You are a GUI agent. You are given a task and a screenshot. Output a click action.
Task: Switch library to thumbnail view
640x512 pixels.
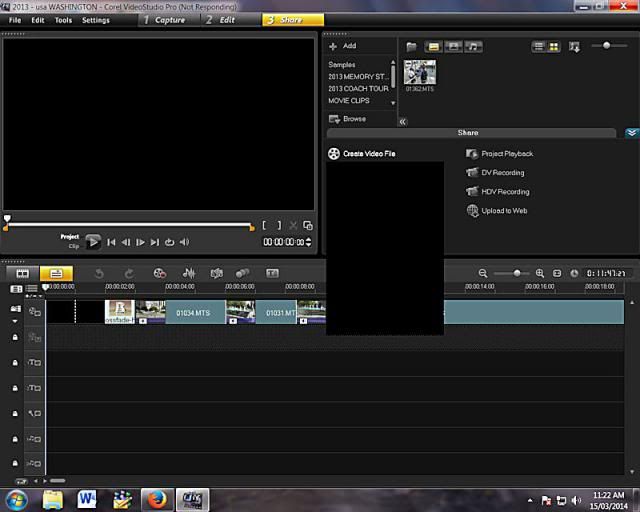[x=553, y=47]
